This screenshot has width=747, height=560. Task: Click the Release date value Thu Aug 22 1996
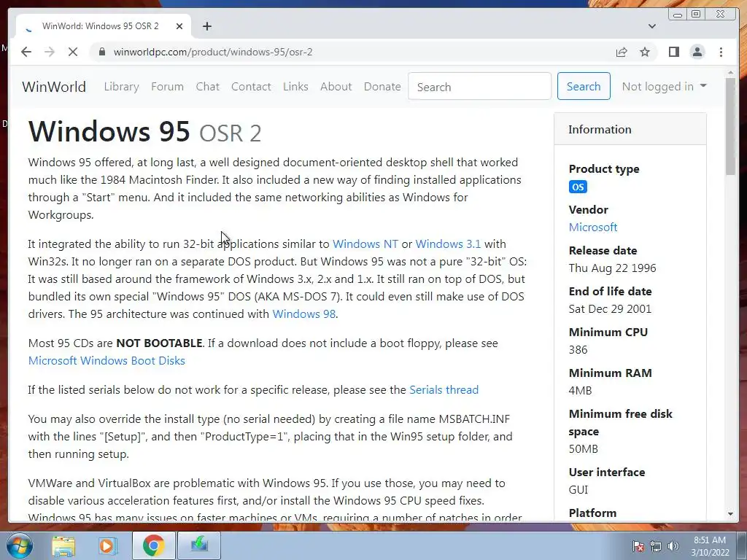tap(612, 268)
